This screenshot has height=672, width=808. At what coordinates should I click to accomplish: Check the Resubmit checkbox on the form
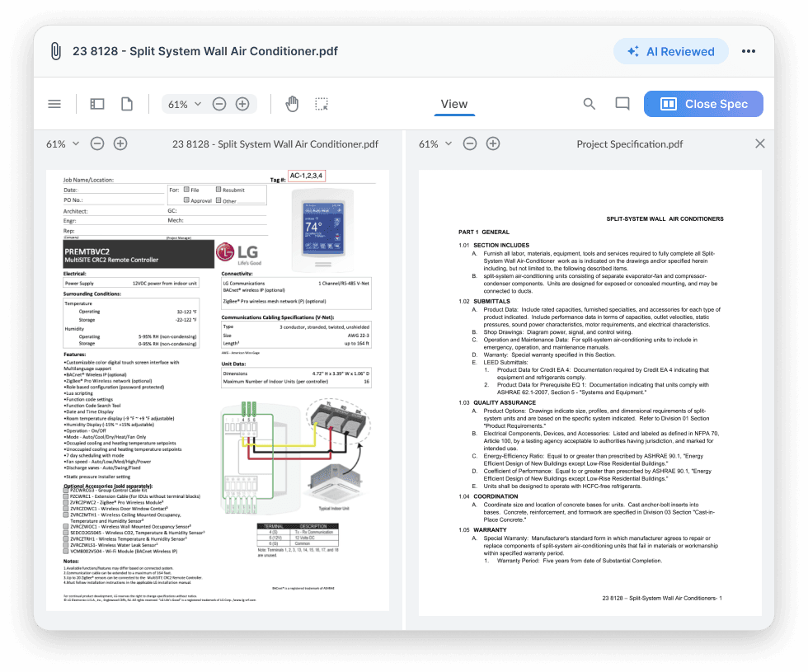pos(218,190)
